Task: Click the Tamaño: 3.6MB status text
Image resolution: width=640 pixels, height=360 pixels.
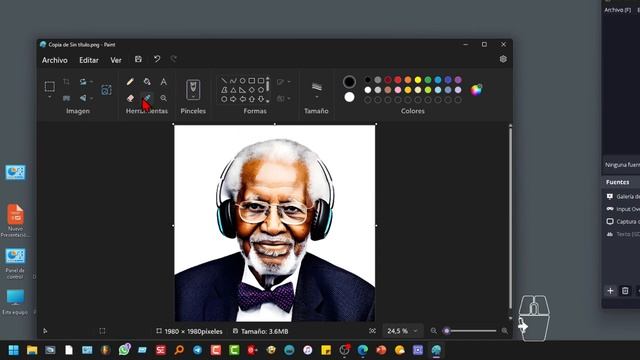Action: [x=264, y=331]
